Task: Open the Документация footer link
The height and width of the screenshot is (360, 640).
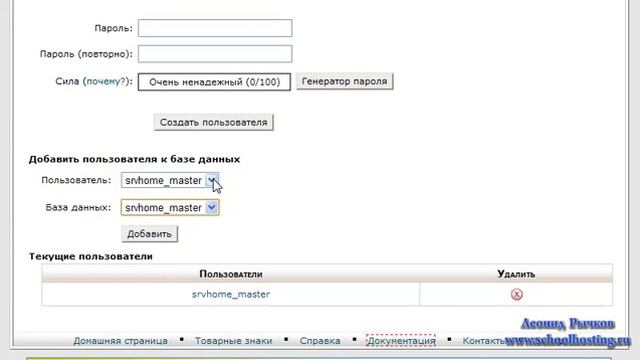Action: [x=401, y=340]
